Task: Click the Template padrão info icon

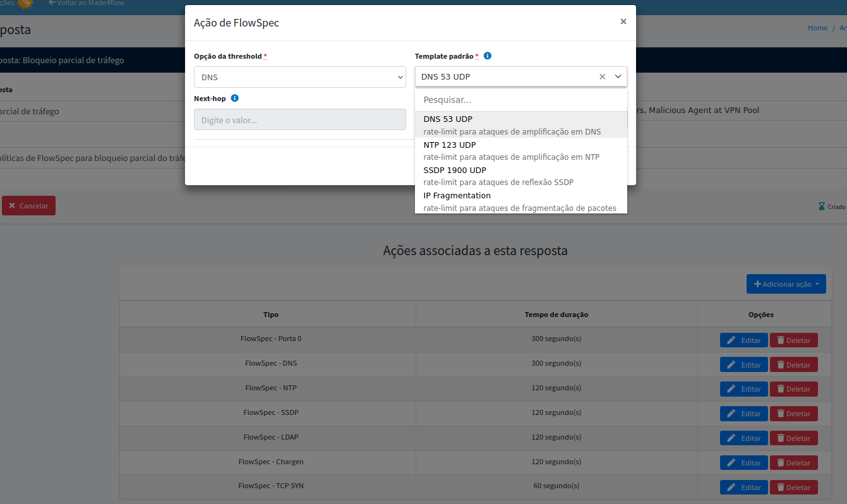Action: 488,56
